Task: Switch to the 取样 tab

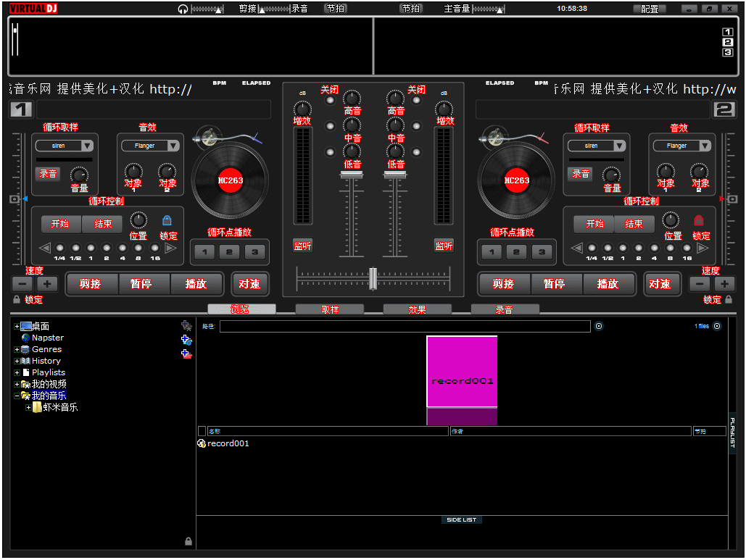Action: [x=330, y=309]
